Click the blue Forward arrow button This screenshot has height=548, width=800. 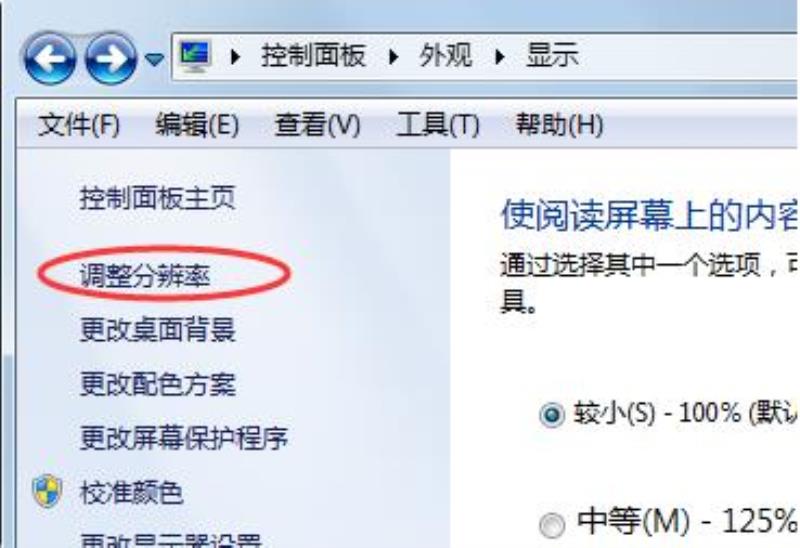point(111,59)
